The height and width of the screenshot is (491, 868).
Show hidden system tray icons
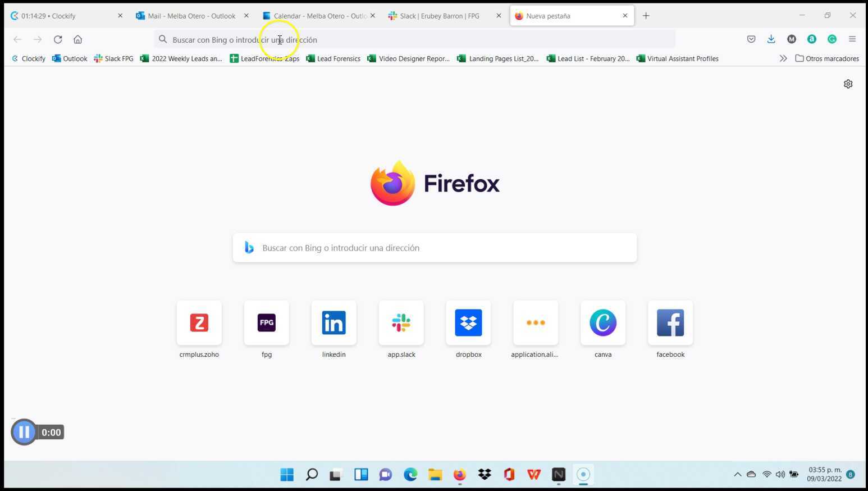pos(738,475)
